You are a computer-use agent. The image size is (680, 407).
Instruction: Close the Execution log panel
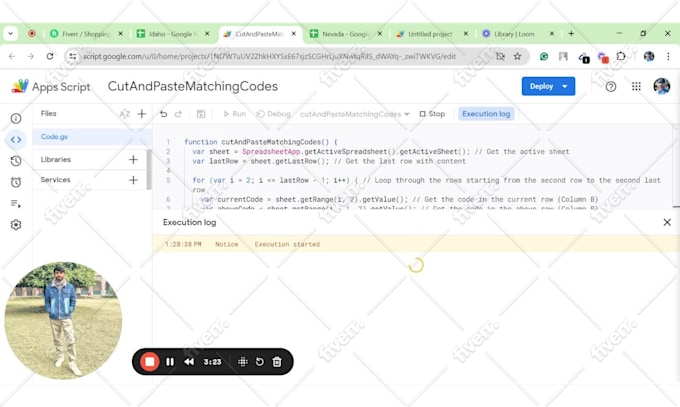(667, 222)
